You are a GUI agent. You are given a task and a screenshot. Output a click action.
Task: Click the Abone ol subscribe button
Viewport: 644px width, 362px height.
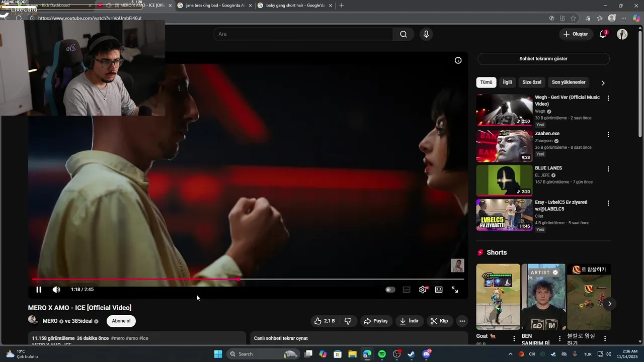pyautogui.click(x=121, y=321)
